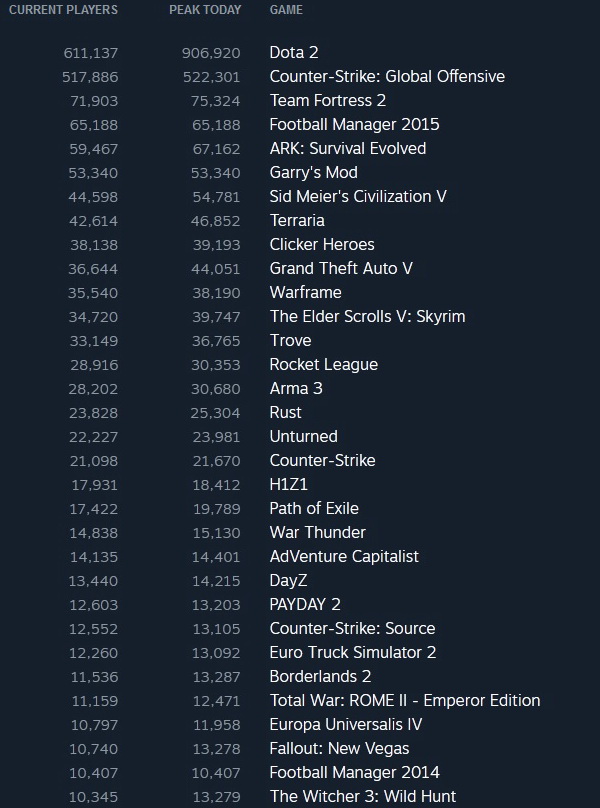Image resolution: width=600 pixels, height=808 pixels.
Task: Open The Witcher 3: Wild Hunt
Action: [x=362, y=796]
